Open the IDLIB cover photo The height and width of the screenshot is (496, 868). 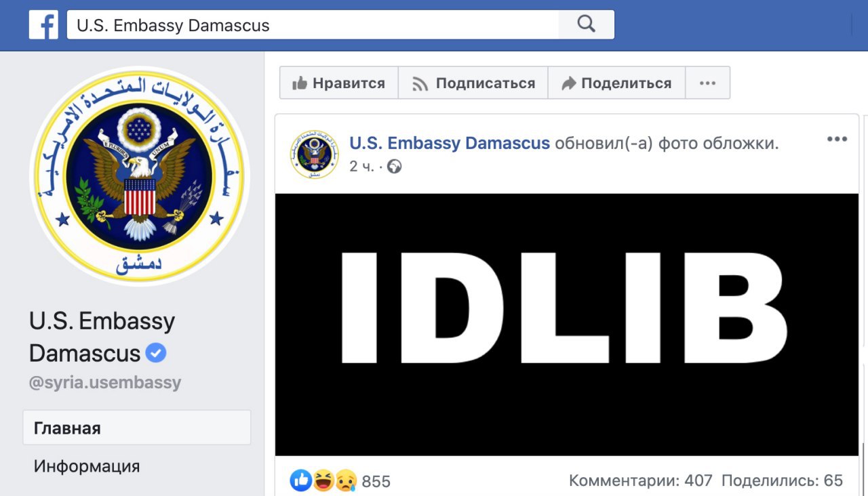(x=567, y=325)
